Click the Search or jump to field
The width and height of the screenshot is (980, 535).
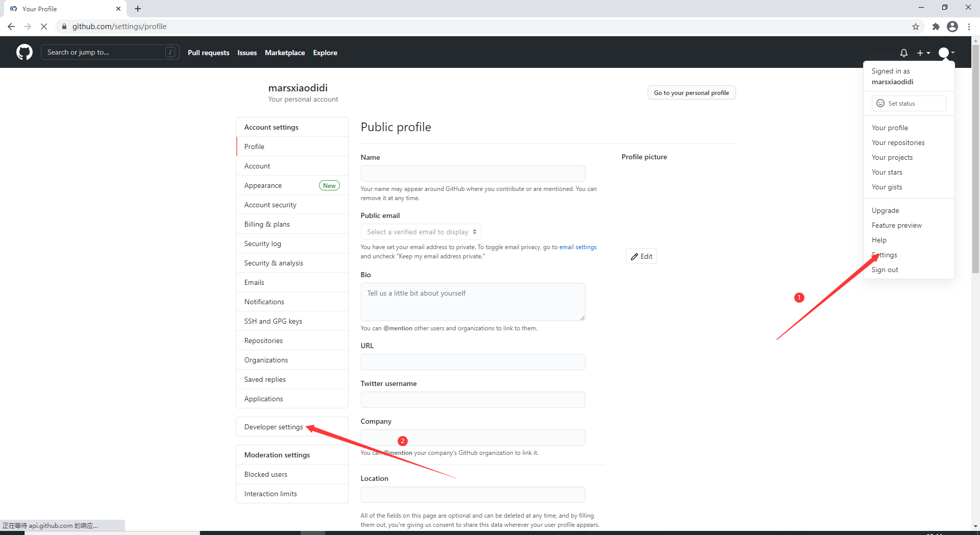(105, 52)
